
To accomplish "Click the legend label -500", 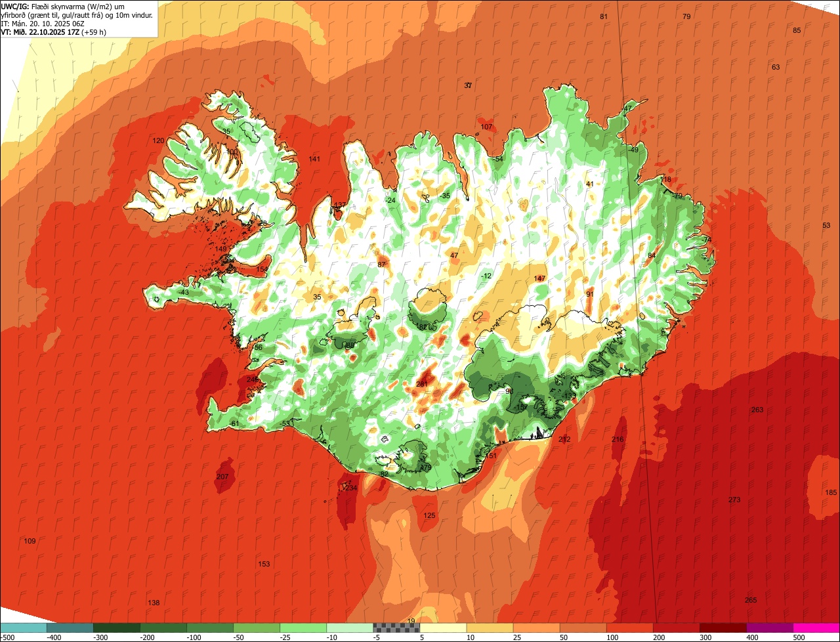I will coord(7,637).
